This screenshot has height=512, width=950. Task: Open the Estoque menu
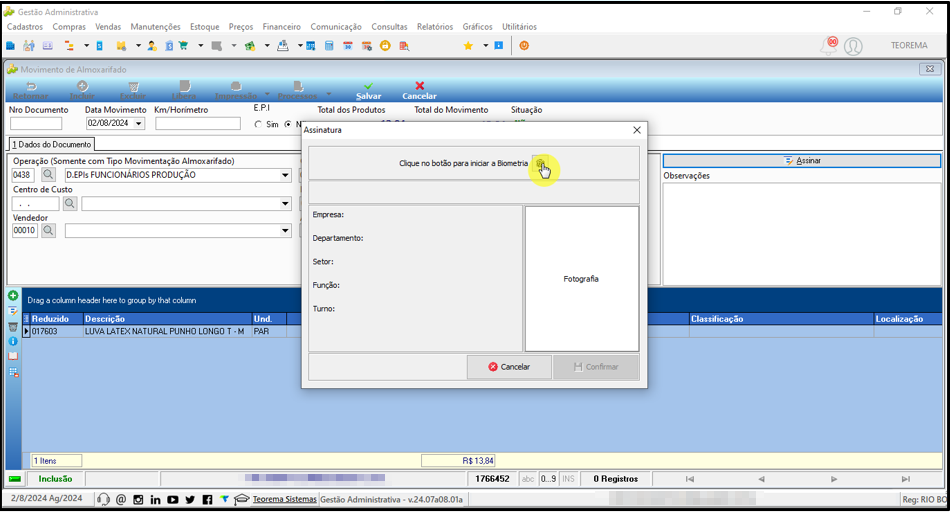point(205,27)
